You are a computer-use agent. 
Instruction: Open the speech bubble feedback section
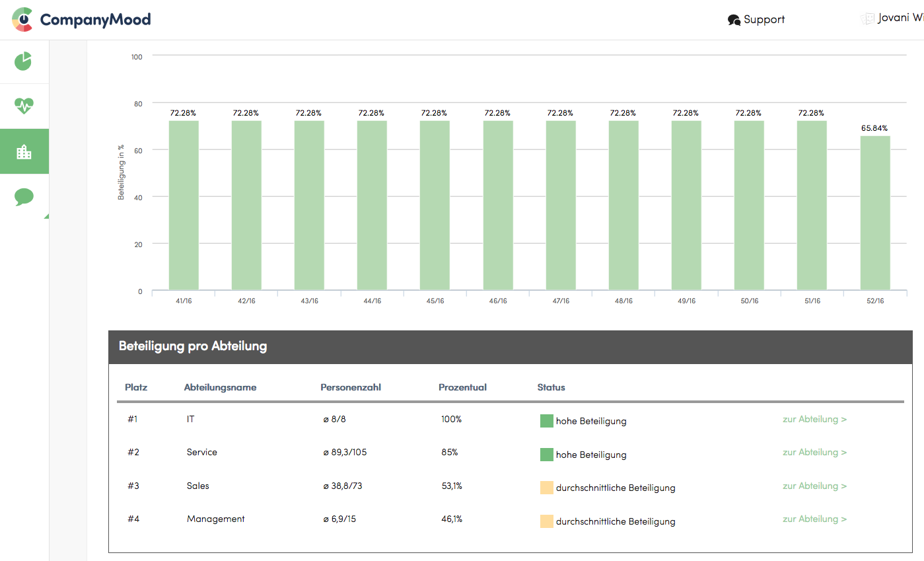tap(24, 197)
